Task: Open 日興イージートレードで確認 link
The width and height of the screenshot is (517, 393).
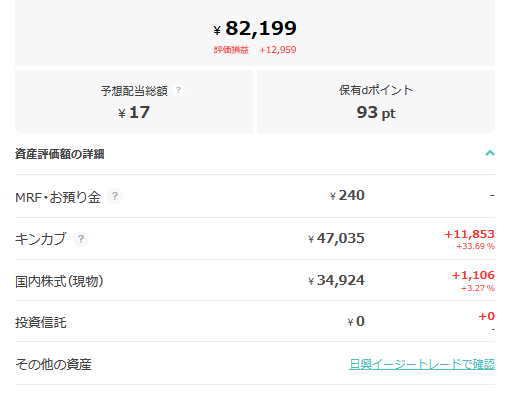Action: (422, 364)
